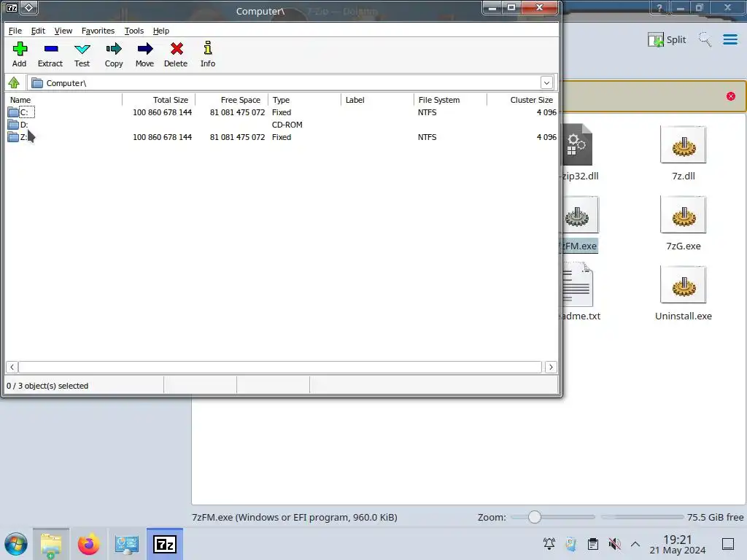This screenshot has width=747, height=560.
Task: Pin 7-Zip window on all desktops
Action: [28, 7]
